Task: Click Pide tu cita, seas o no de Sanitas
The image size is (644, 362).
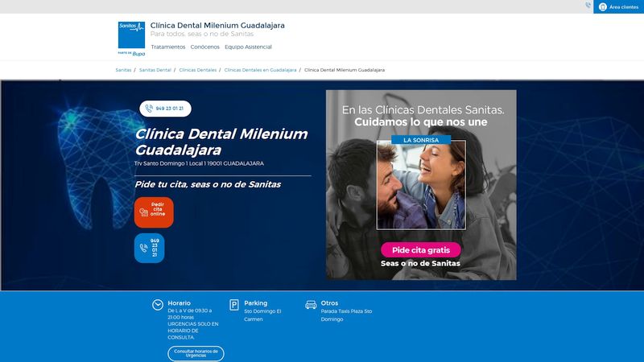Action: click(x=208, y=185)
